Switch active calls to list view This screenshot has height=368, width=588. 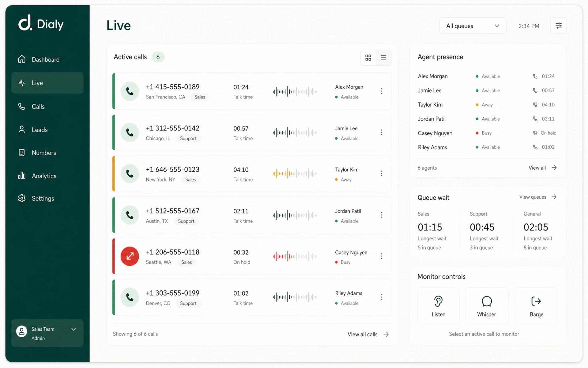383,57
